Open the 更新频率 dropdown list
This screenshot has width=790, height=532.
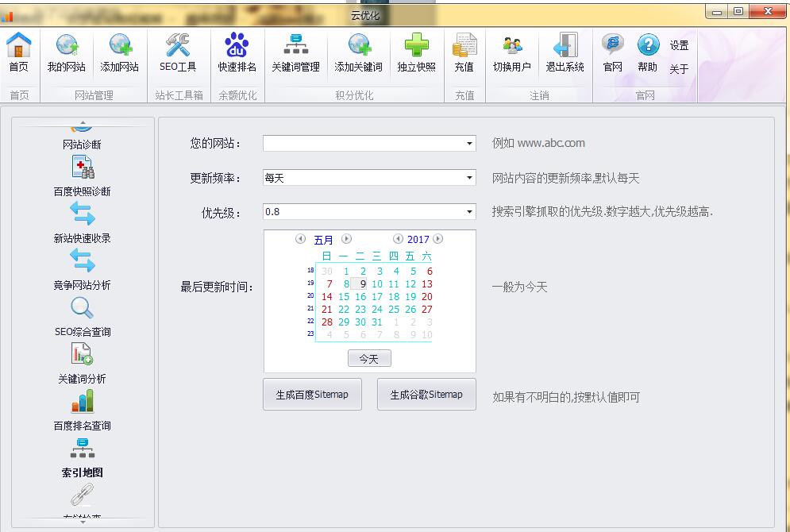470,178
